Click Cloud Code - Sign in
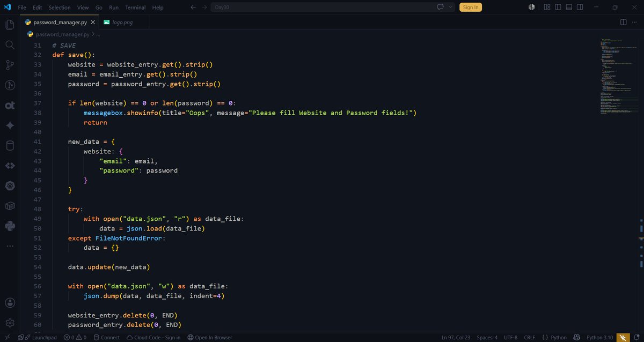This screenshot has width=644, height=342. 153,337
